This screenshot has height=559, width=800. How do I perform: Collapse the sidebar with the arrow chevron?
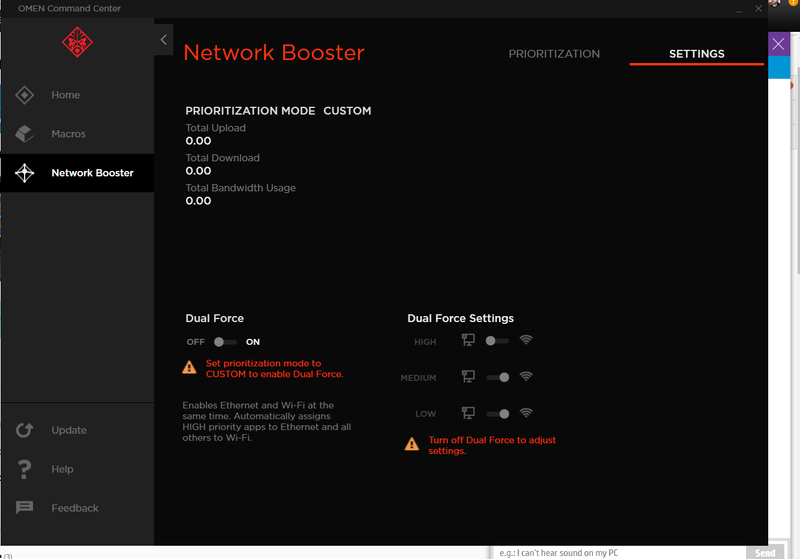[163, 40]
